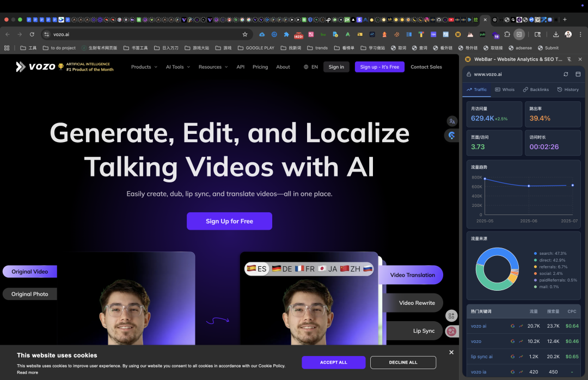Click the WebBar window layout icon
Image resolution: width=588 pixels, height=380 pixels.
click(x=578, y=74)
